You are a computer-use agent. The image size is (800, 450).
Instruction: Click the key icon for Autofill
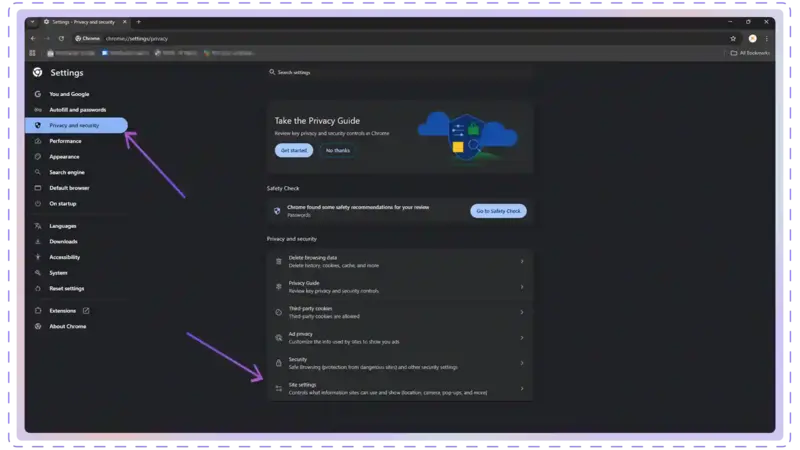pos(38,110)
